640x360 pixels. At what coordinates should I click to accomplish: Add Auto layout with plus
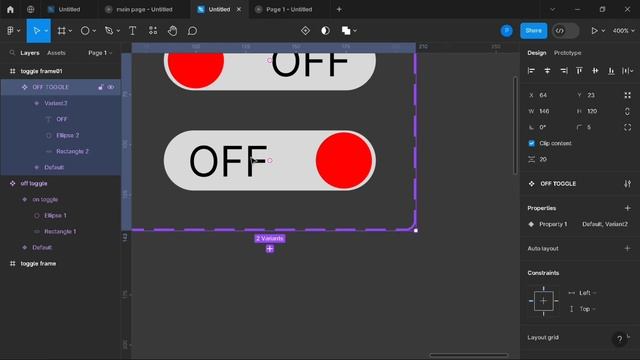[x=627, y=248]
